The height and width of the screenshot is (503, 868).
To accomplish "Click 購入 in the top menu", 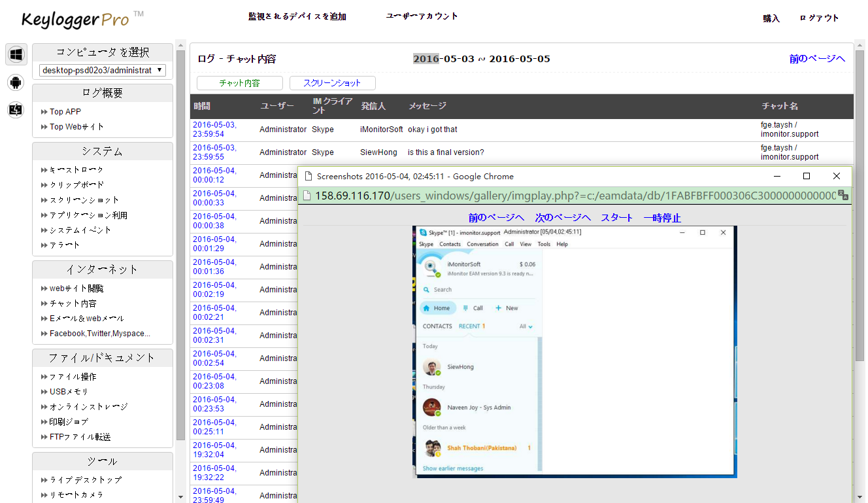I will click(x=771, y=18).
